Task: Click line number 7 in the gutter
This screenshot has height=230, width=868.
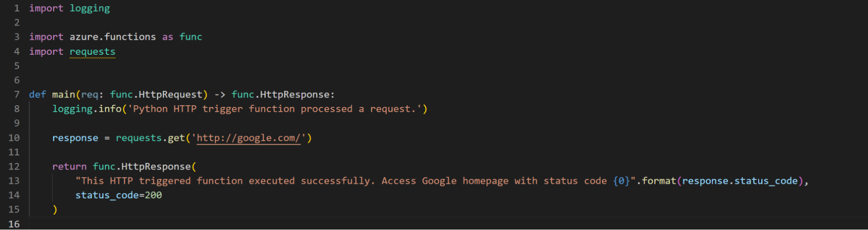Action: click(x=17, y=95)
